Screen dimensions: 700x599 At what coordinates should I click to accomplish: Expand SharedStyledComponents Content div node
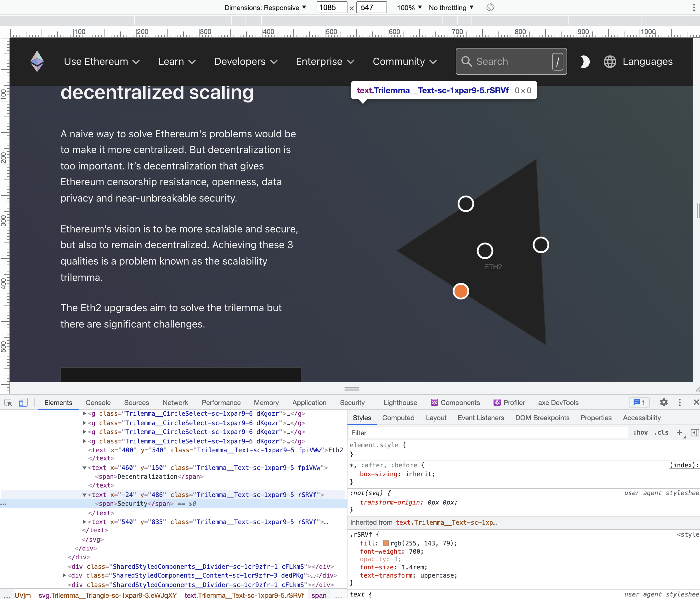64,575
